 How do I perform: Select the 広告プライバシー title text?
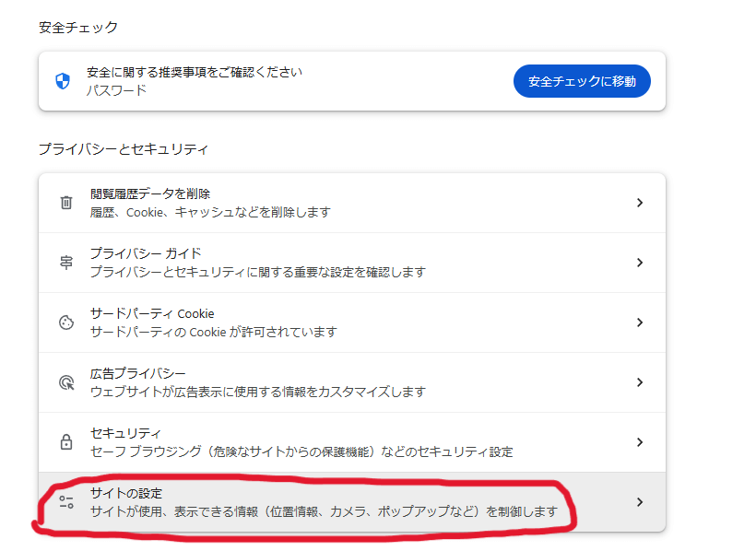pos(138,373)
